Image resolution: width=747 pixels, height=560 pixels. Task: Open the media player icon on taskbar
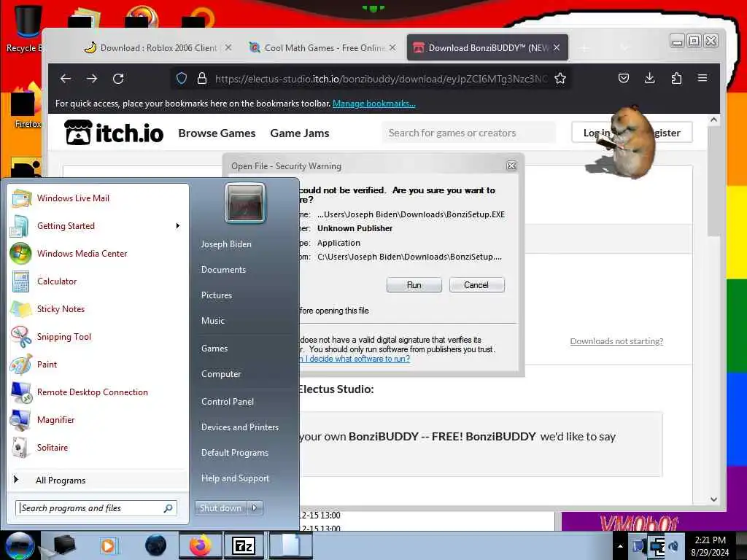pos(108,545)
